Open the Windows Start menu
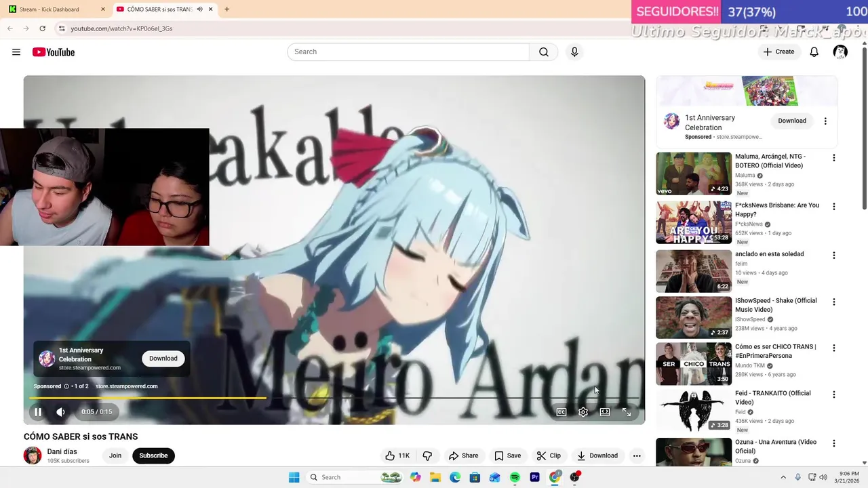The height and width of the screenshot is (488, 868). [x=294, y=477]
